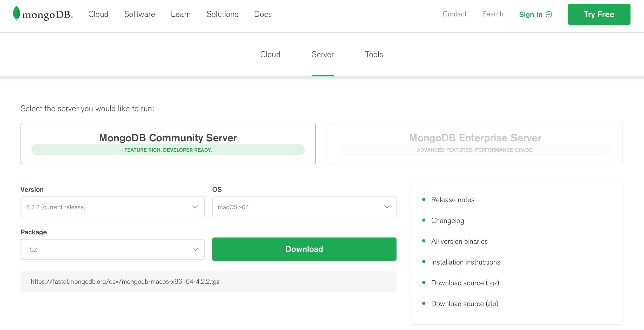The image size is (644, 330).
Task: Open the Solutions navigation menu
Action: click(222, 14)
